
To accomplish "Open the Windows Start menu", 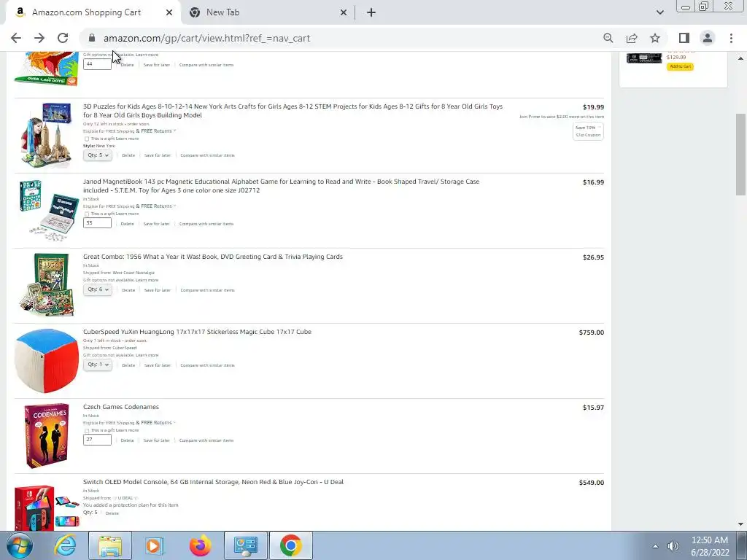I will 18,545.
